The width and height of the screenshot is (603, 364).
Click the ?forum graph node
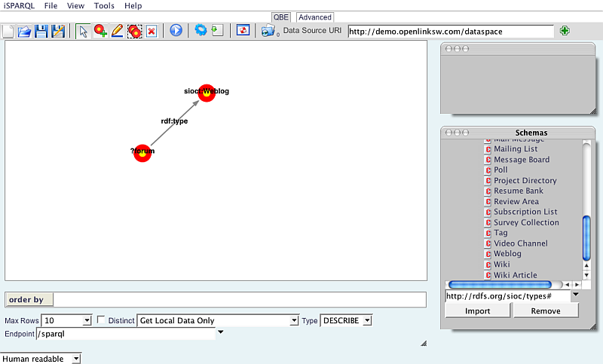click(142, 152)
